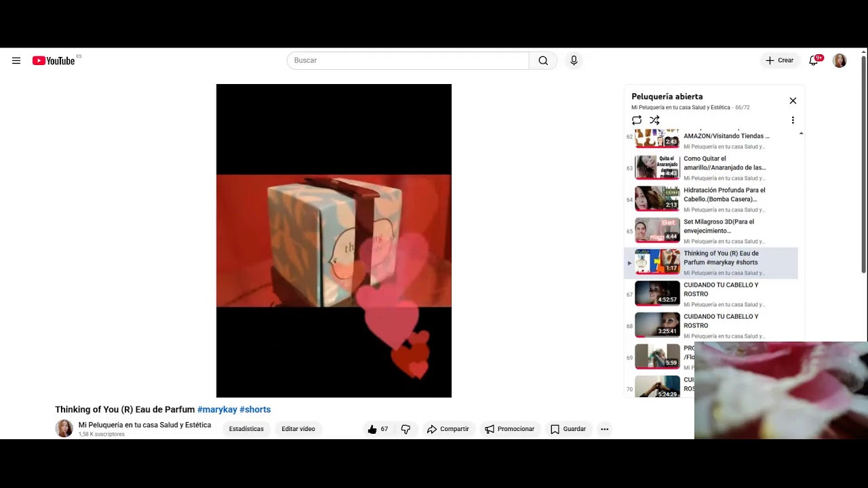Open notifications bell
The image size is (868, 488).
814,60
